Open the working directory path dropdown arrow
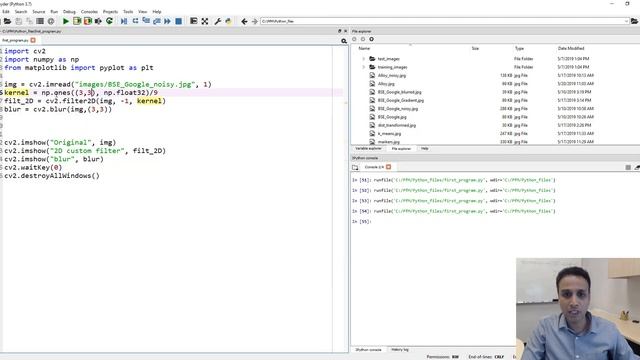 (x=626, y=21)
